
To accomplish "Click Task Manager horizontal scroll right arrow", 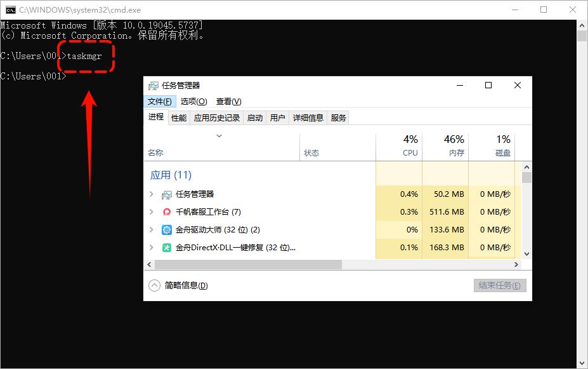I will (516, 265).
